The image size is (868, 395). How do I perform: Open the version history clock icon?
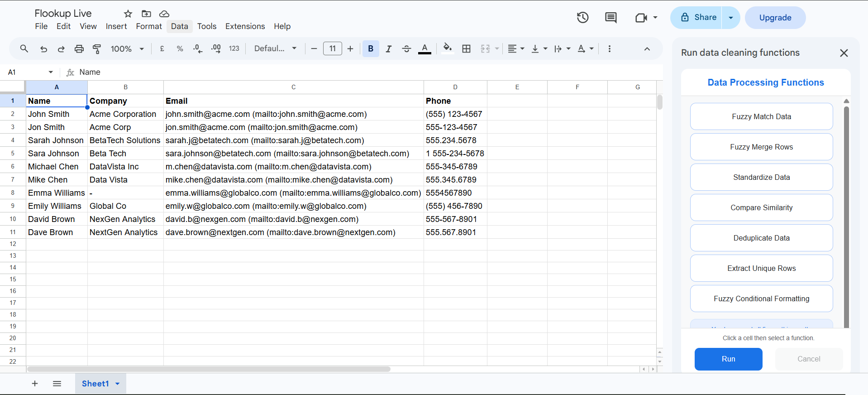(x=583, y=18)
